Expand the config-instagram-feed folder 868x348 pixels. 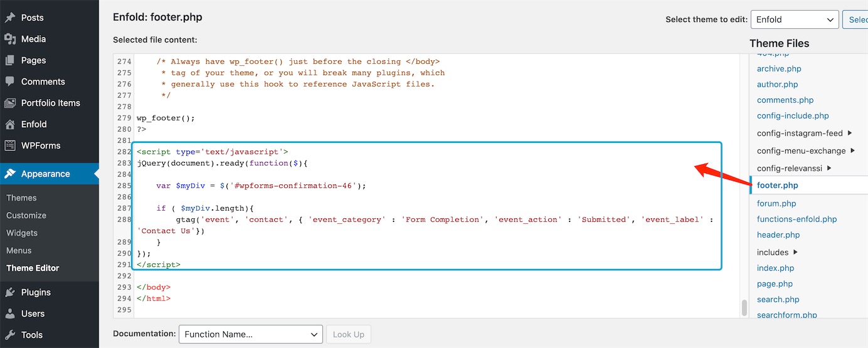tap(805, 134)
